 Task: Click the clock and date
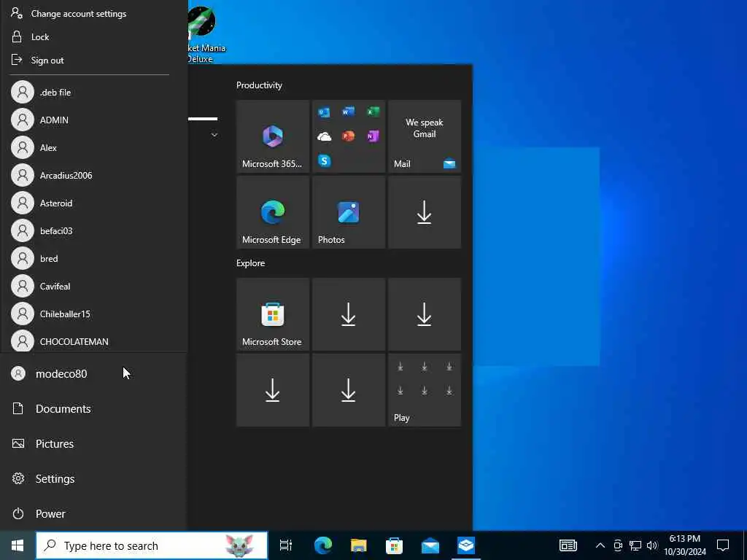pos(685,545)
